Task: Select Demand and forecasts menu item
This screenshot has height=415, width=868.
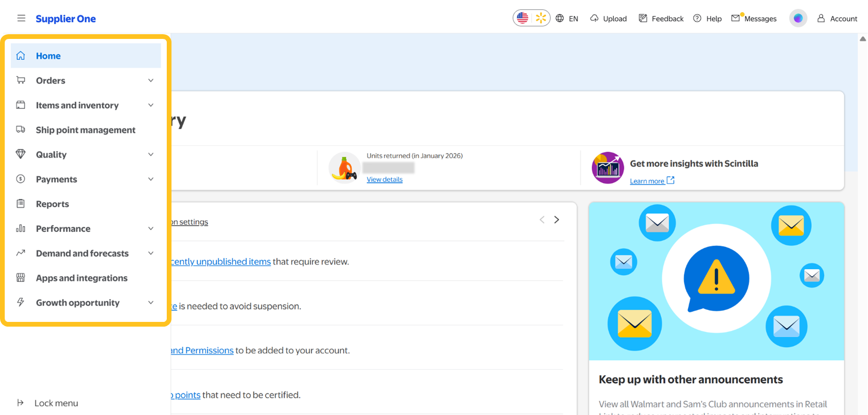Action: [x=82, y=254]
